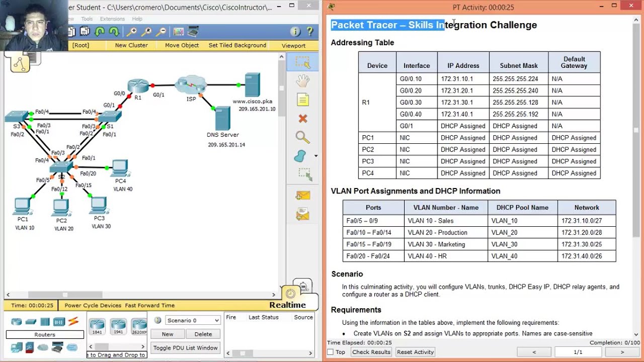Go to next instruction page arrow
The height and width of the screenshot is (362, 644).
[622, 352]
